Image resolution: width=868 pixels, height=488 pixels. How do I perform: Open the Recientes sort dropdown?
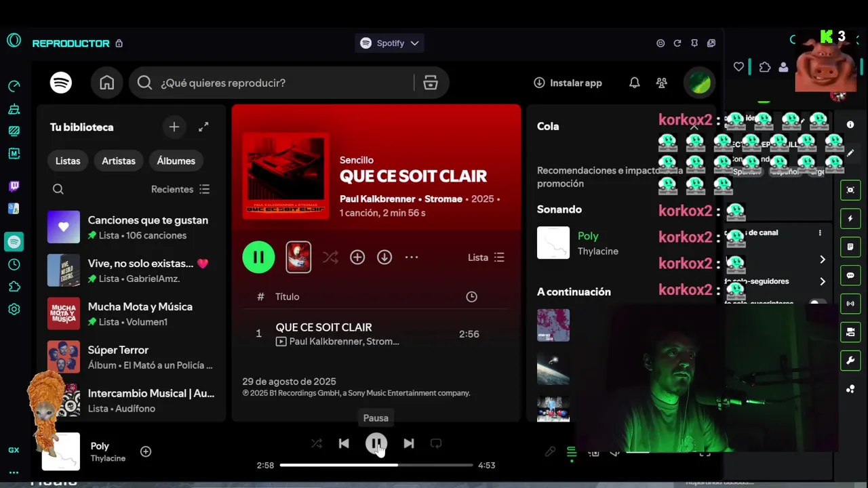[x=180, y=189]
